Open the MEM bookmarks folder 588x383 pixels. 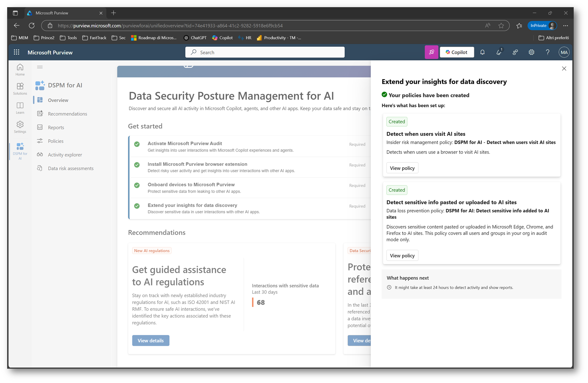pos(20,38)
